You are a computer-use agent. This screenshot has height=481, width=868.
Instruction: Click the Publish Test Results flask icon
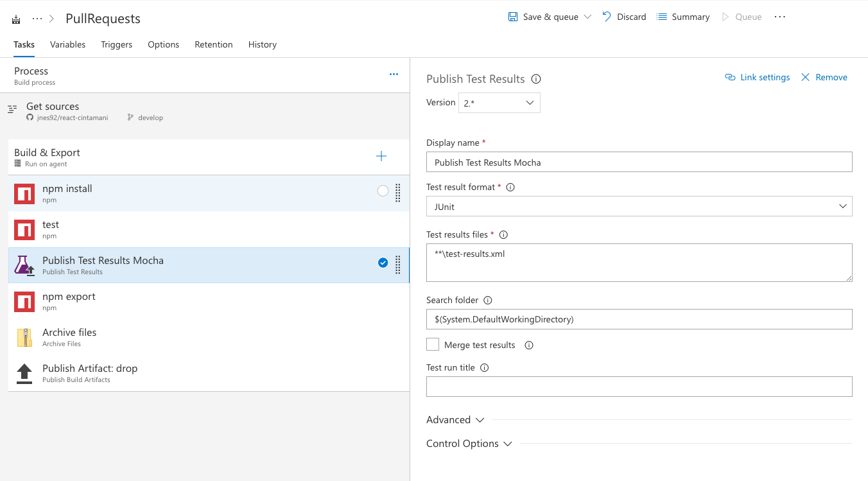(x=24, y=265)
